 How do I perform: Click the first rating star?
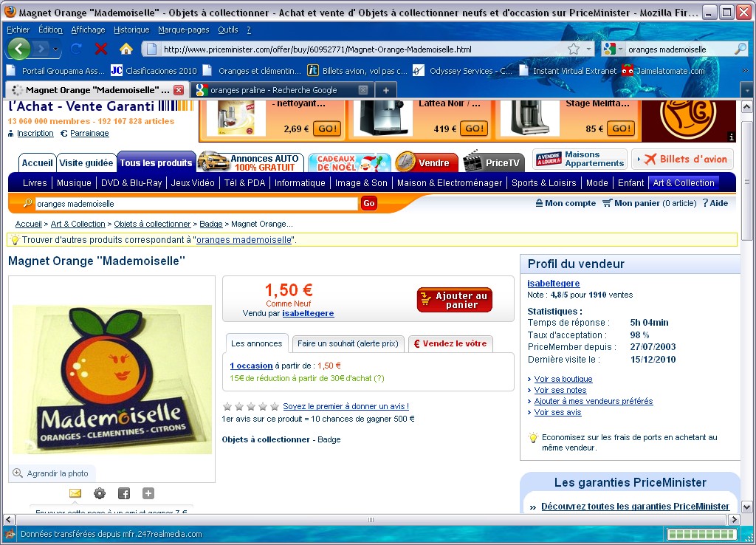click(227, 407)
